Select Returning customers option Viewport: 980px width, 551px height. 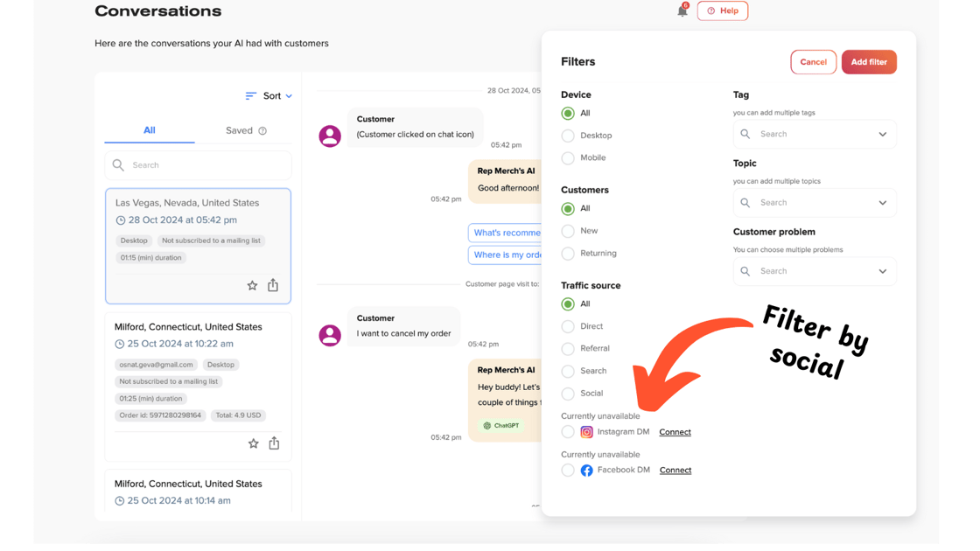[x=568, y=254]
